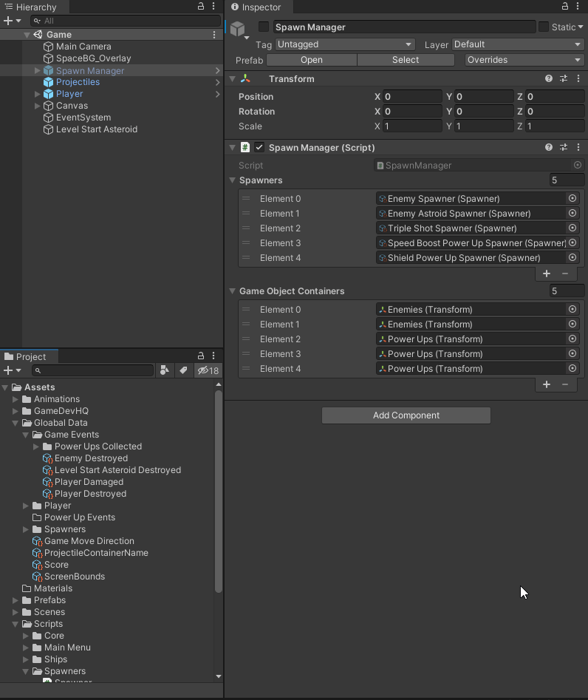Select ScreenBounds asset
Image resolution: width=588 pixels, height=700 pixels.
tap(69, 577)
